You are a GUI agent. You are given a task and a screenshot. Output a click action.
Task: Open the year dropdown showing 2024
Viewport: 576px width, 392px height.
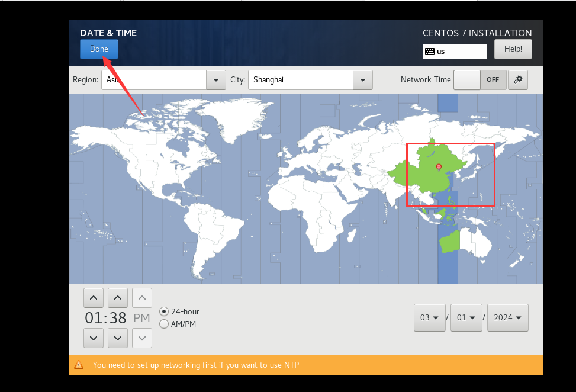pyautogui.click(x=508, y=317)
